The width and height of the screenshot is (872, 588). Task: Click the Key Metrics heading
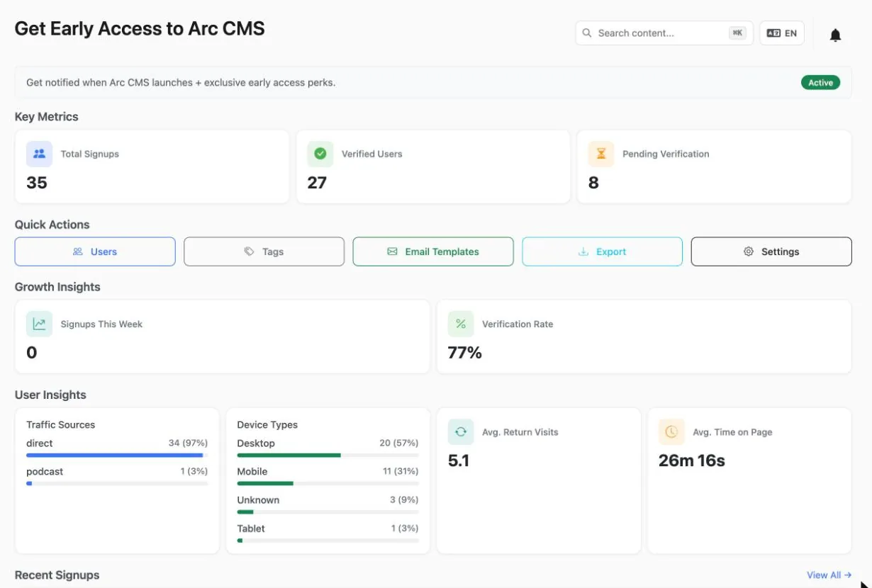[47, 117]
